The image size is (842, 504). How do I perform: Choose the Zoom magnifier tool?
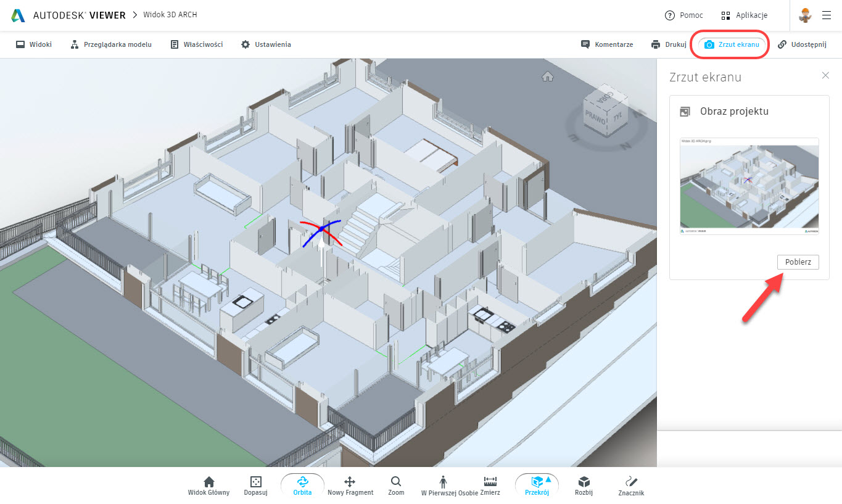tap(396, 485)
